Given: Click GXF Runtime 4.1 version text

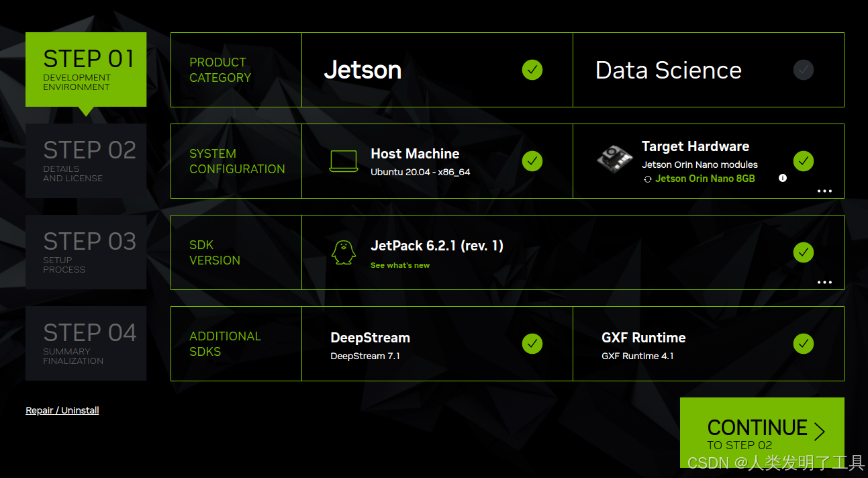Looking at the screenshot, I should pos(638,356).
